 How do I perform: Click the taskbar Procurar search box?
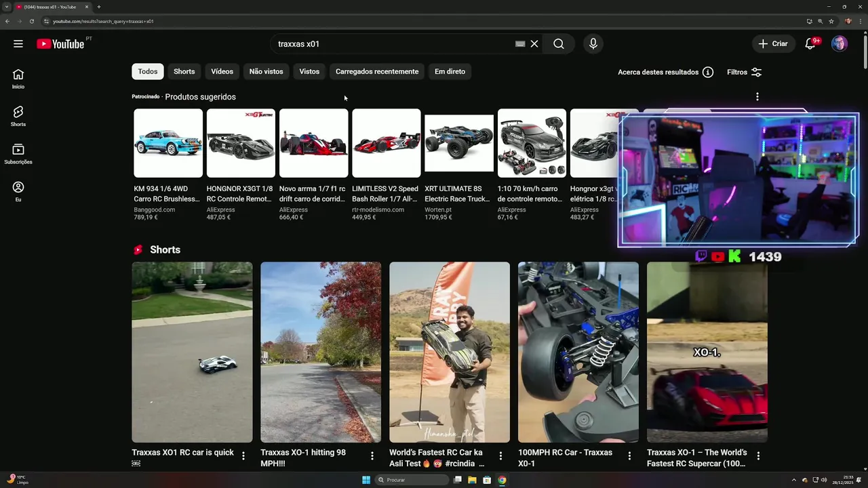coord(412,480)
